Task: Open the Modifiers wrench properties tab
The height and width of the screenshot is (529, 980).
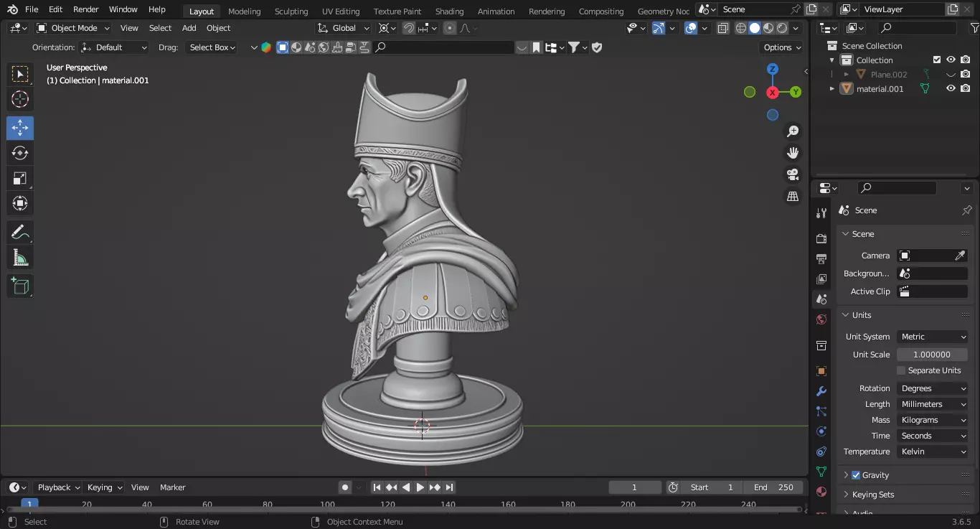Action: [x=821, y=391]
